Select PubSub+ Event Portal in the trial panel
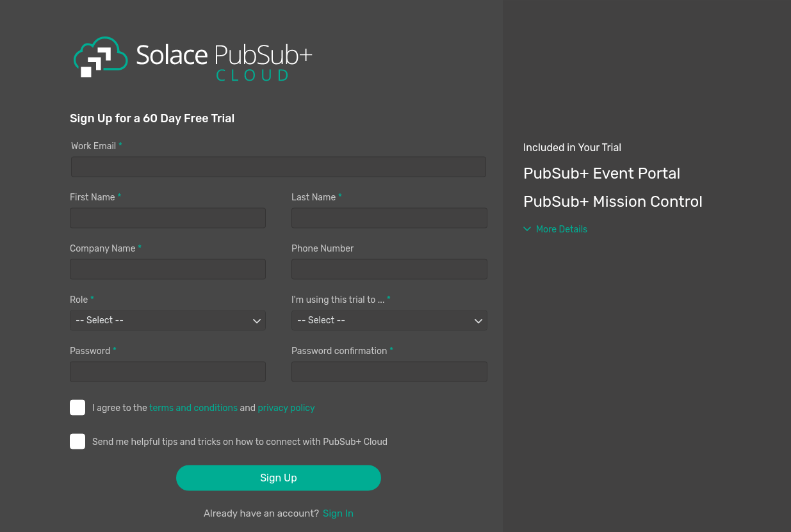Viewport: 791px width, 532px height. [x=601, y=173]
